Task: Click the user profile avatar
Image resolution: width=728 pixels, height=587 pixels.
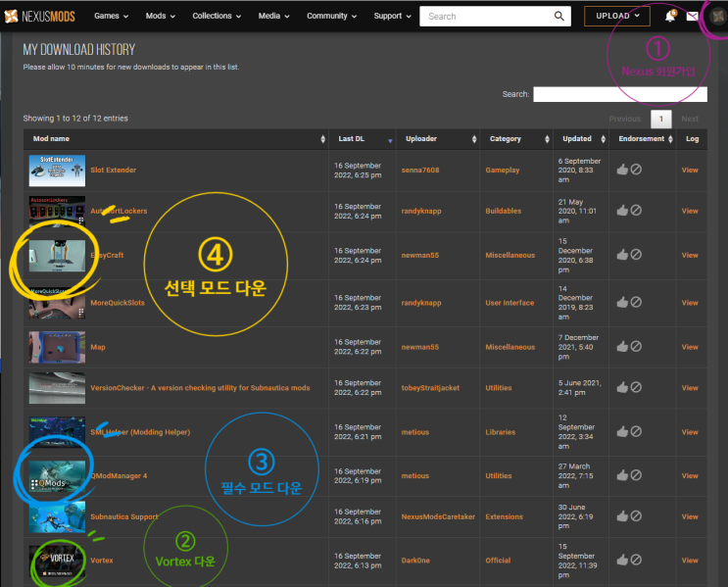Action: (x=715, y=16)
